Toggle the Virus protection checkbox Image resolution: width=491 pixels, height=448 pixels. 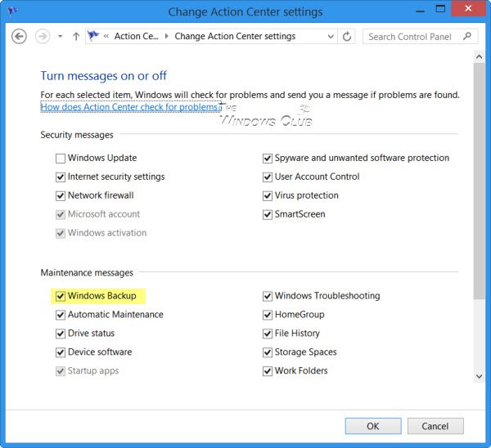click(268, 196)
